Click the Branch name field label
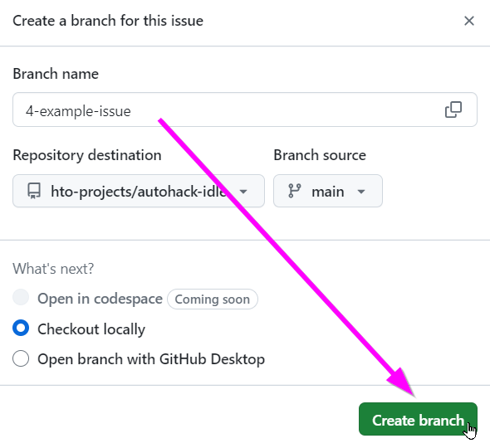Viewport: 490px width, 448px height. point(56,74)
